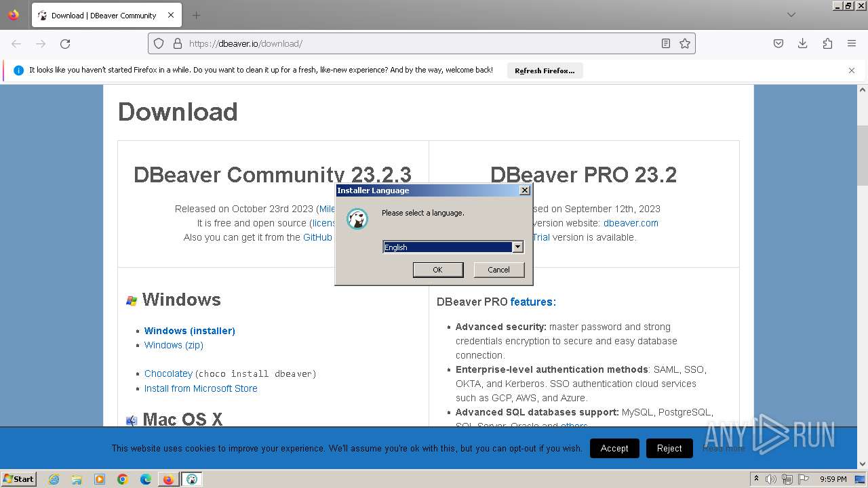This screenshot has height=488, width=868.
Task: Click the network tray icon
Action: 788,479
